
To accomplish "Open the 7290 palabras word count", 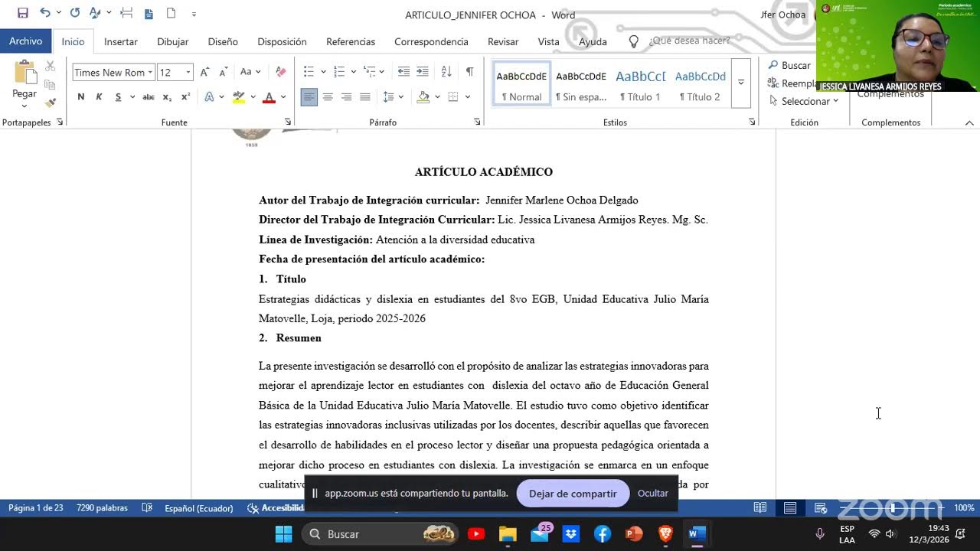I will tap(102, 508).
